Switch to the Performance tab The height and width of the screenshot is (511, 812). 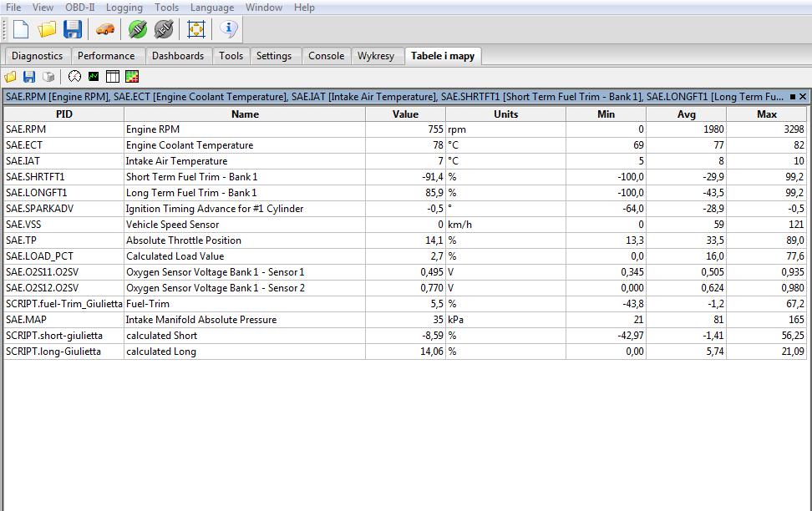106,56
